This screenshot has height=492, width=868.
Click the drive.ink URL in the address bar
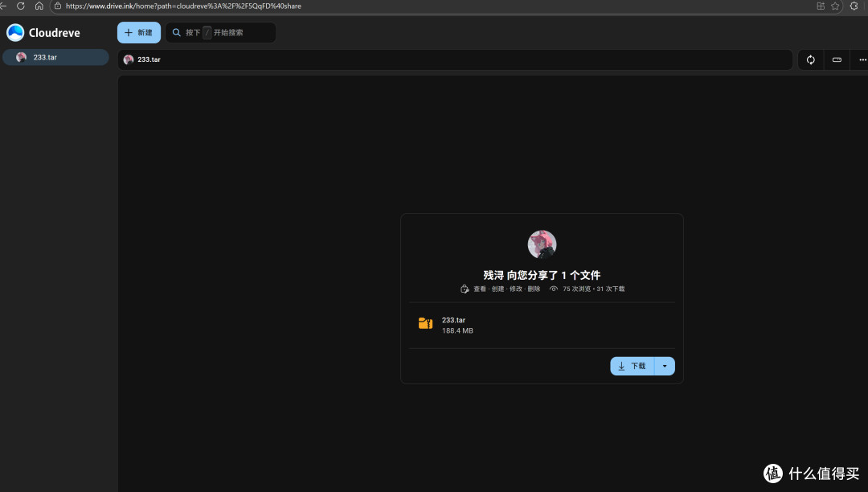point(183,6)
